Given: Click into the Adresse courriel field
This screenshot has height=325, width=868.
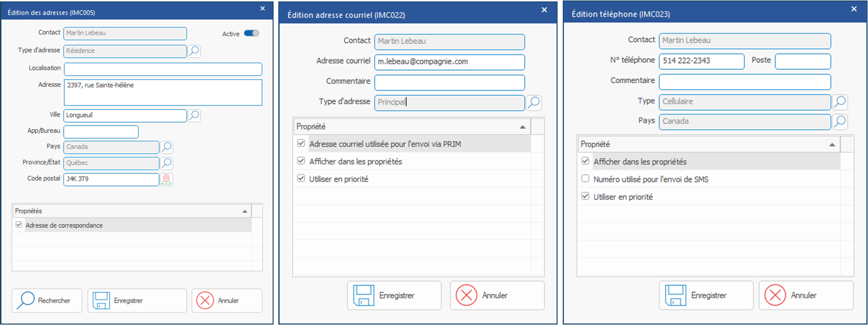Looking at the screenshot, I should pyautogui.click(x=449, y=62).
